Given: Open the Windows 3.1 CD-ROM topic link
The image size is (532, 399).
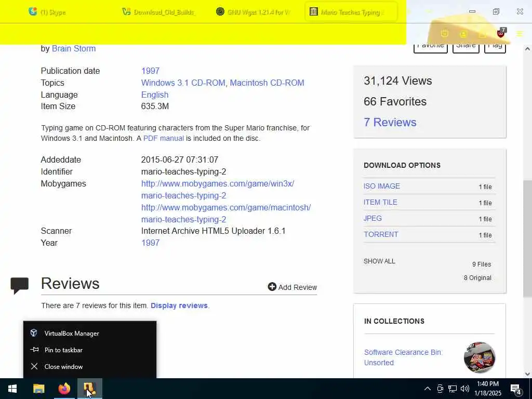Looking at the screenshot, I should 183,83.
